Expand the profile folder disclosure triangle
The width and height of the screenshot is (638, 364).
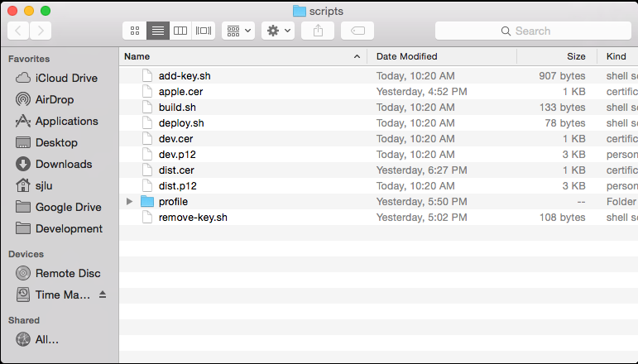(129, 202)
